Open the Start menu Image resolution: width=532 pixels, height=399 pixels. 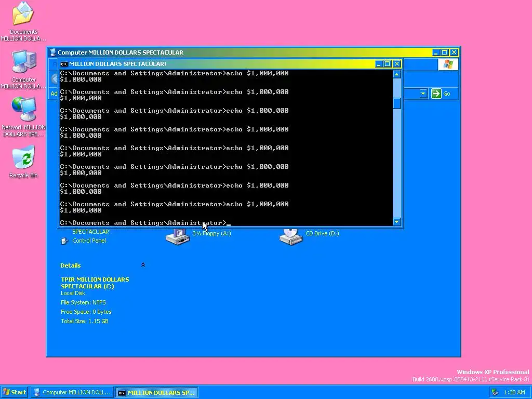click(x=14, y=392)
